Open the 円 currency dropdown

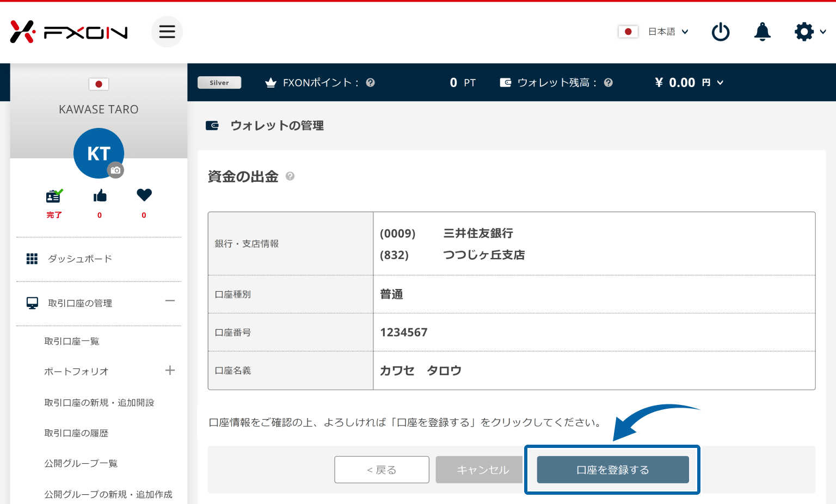pos(712,83)
